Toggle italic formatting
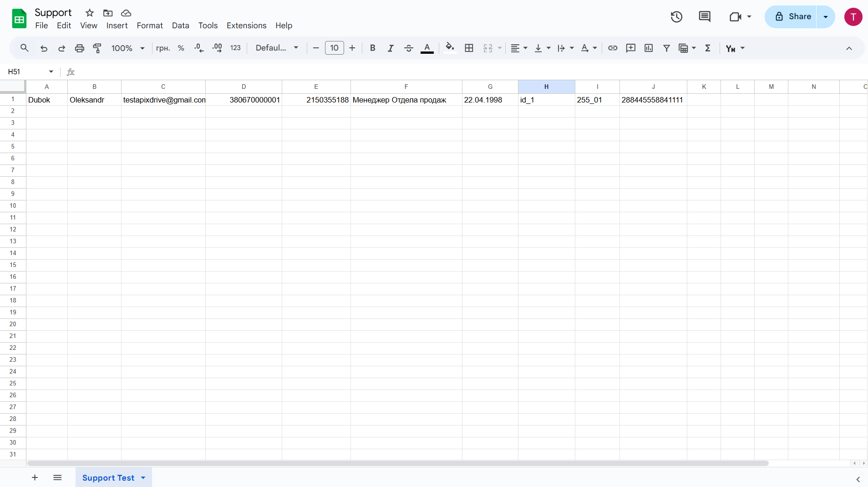Image resolution: width=868 pixels, height=487 pixels. point(390,48)
